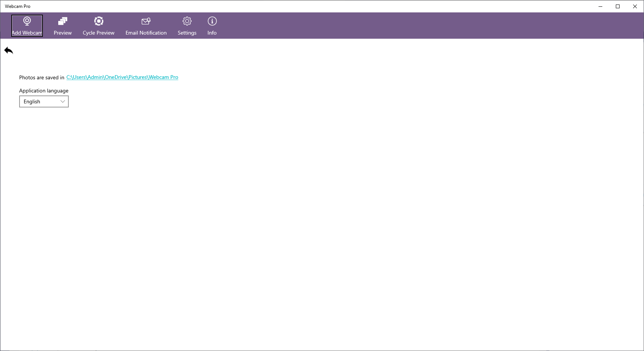Open the Webcam Pro photos folder link
The image size is (644, 351).
(x=122, y=77)
